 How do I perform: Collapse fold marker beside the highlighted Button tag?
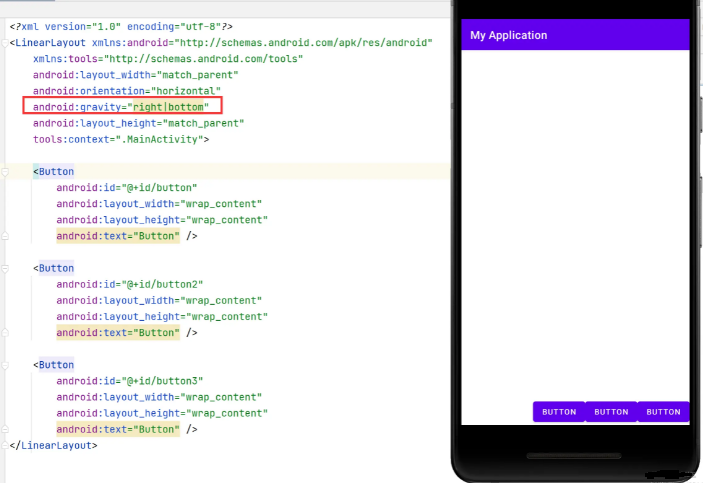pos(5,172)
